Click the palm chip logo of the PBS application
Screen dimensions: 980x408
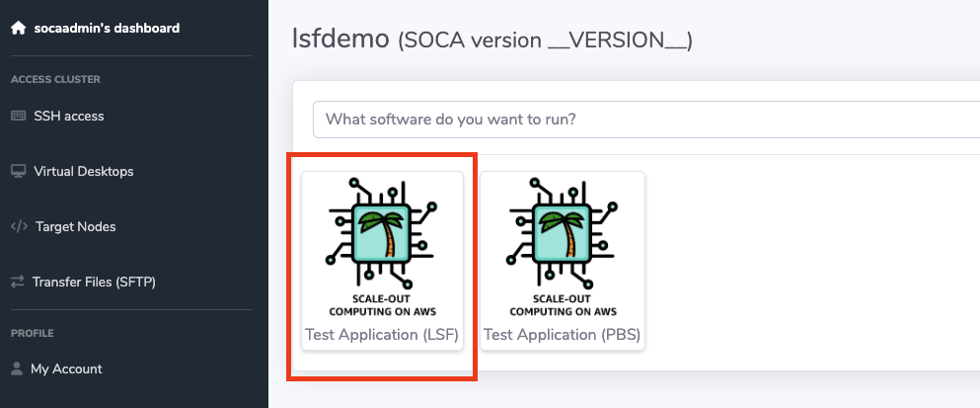click(x=561, y=234)
